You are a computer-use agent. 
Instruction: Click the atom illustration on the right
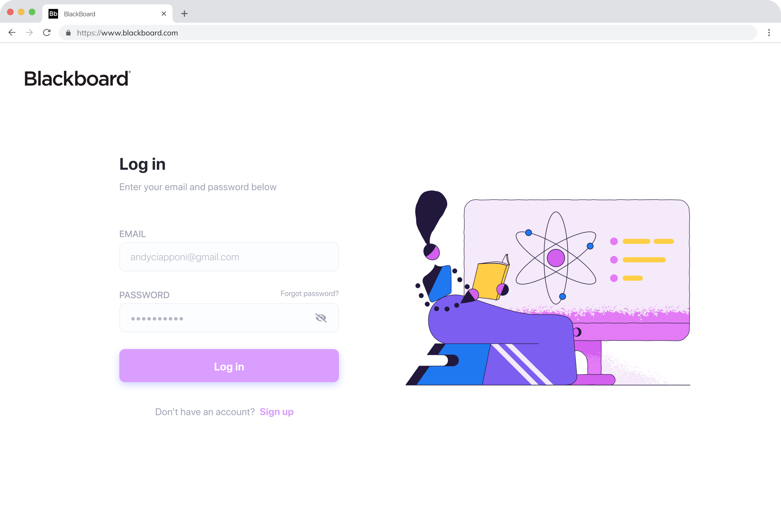(x=556, y=258)
